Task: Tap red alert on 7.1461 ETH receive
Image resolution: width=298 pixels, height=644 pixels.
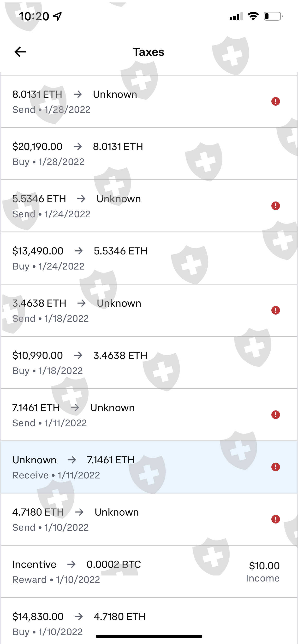Action: (275, 467)
